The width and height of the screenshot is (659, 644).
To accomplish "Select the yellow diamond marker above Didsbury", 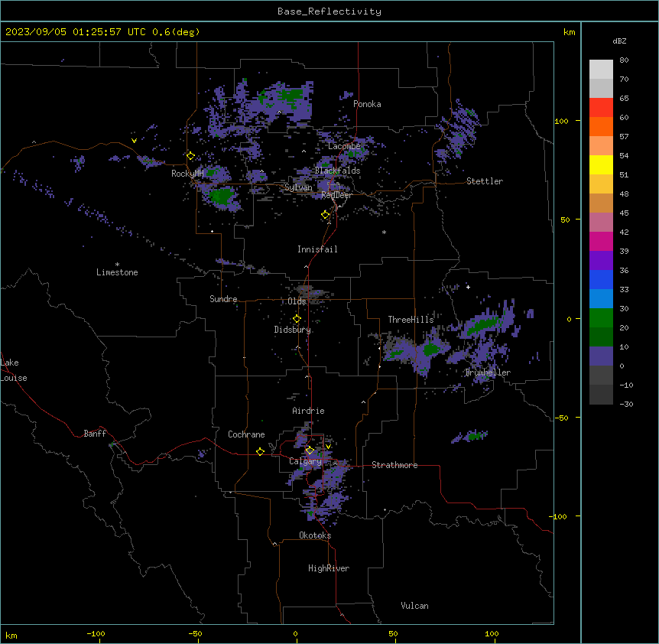I will click(x=297, y=319).
